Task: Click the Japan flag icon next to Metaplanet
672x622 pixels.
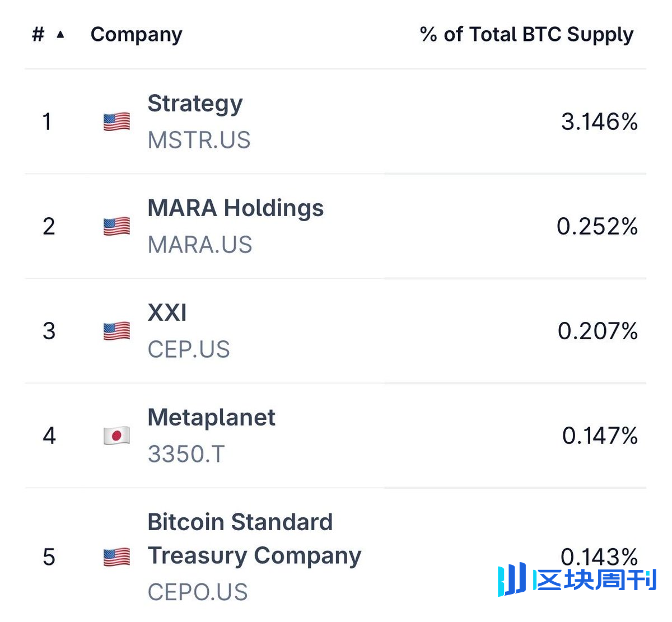Action: (x=116, y=435)
